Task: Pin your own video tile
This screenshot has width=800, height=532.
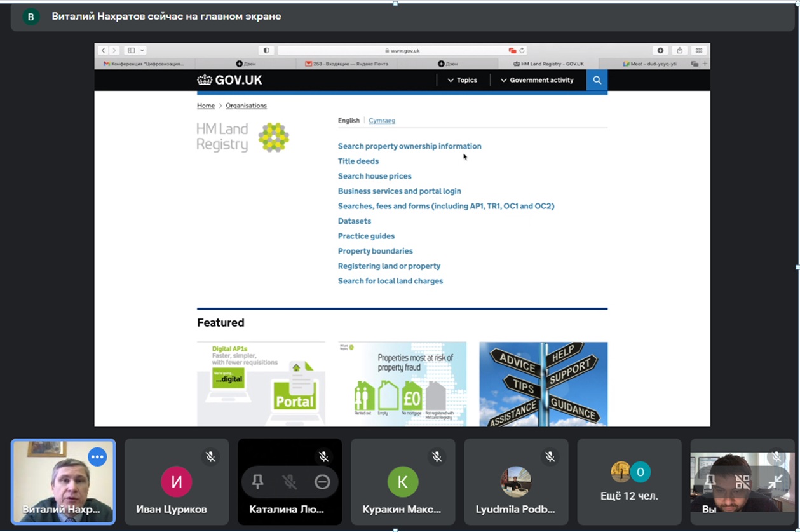Action: (x=710, y=482)
